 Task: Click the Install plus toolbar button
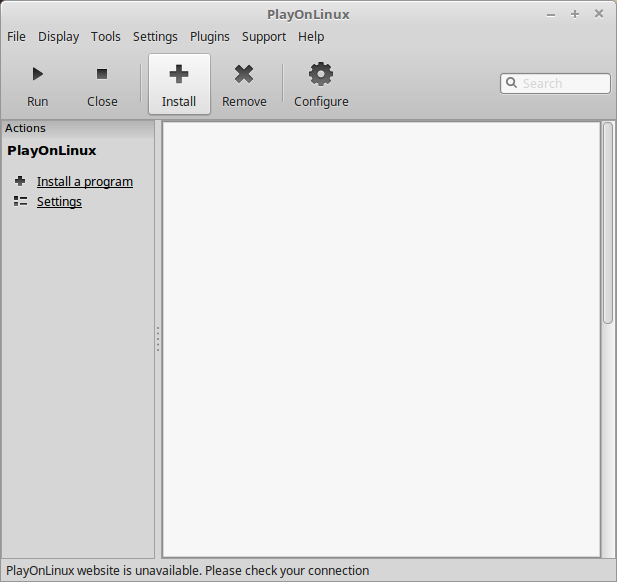point(179,84)
